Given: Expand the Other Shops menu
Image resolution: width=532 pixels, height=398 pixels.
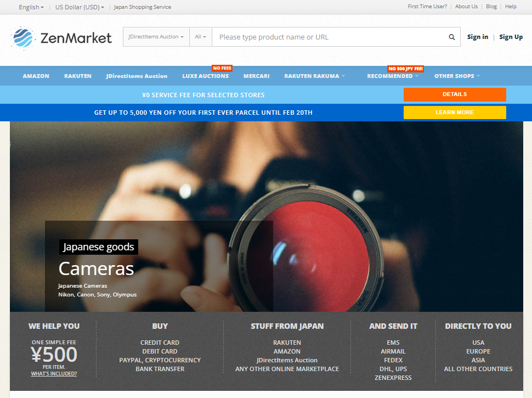Looking at the screenshot, I should tap(457, 76).
